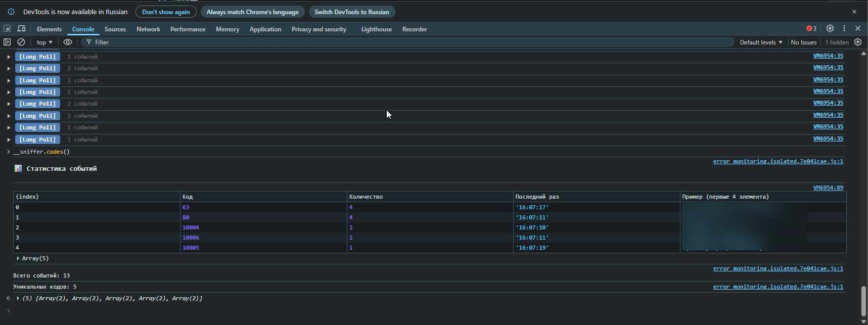The image size is (868, 325).
Task: Sort table by the Количество column header
Action: pos(430,197)
